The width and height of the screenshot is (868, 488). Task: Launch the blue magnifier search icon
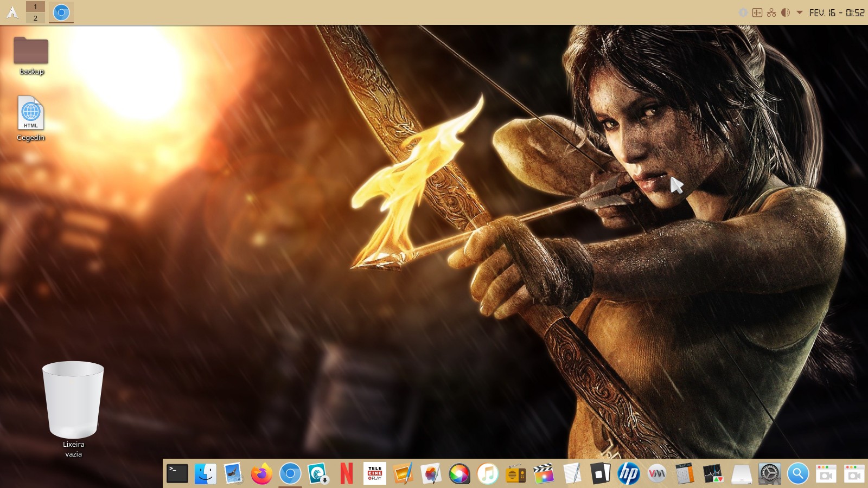pyautogui.click(x=798, y=474)
